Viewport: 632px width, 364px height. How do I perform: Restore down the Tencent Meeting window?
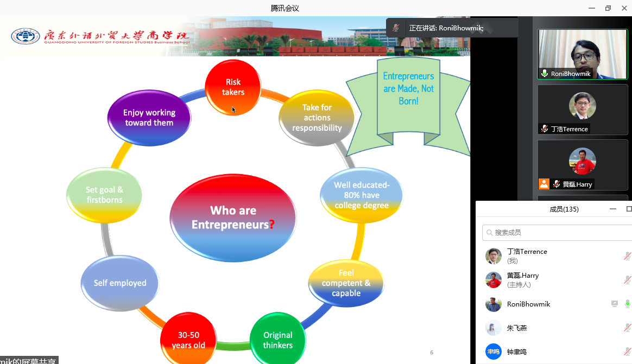tap(608, 8)
